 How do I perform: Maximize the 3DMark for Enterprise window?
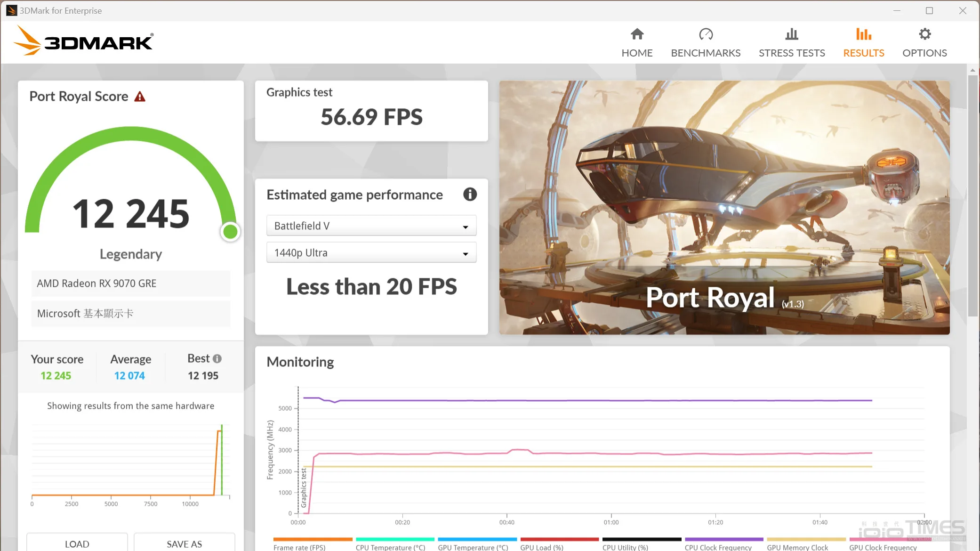[x=929, y=10]
